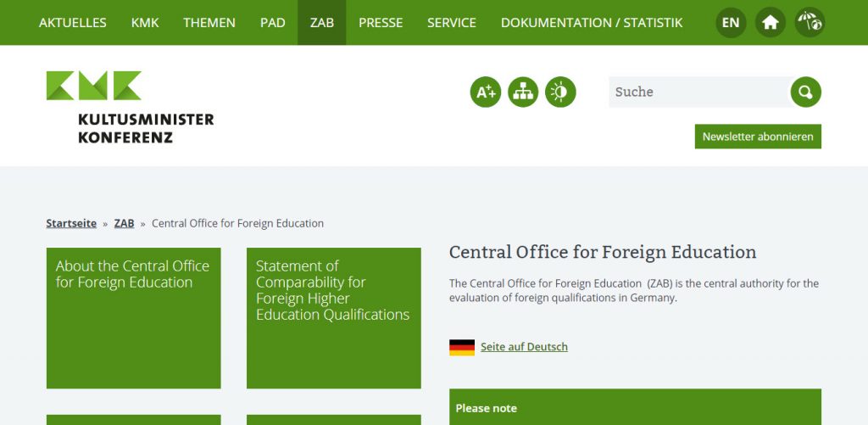The width and height of the screenshot is (868, 425).
Task: Open About the Central Office tile
Action: coord(133,317)
